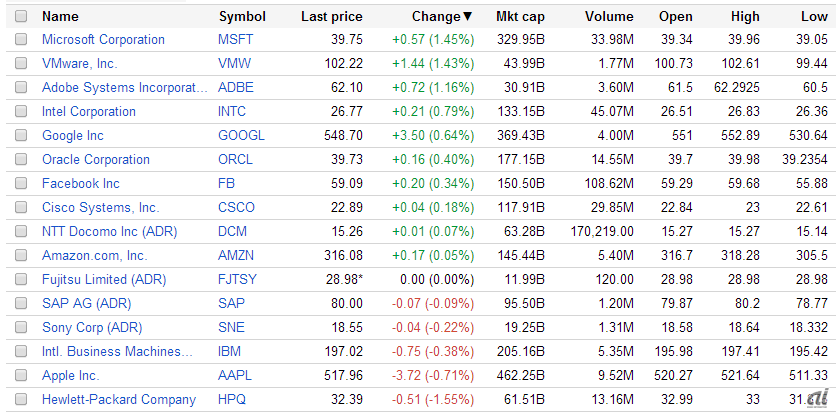
Task: Mark the Facebook Inc checkbox
Action: pyautogui.click(x=22, y=184)
